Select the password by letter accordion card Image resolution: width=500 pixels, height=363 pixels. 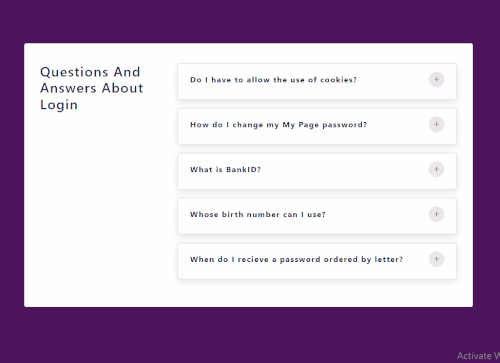click(317, 261)
